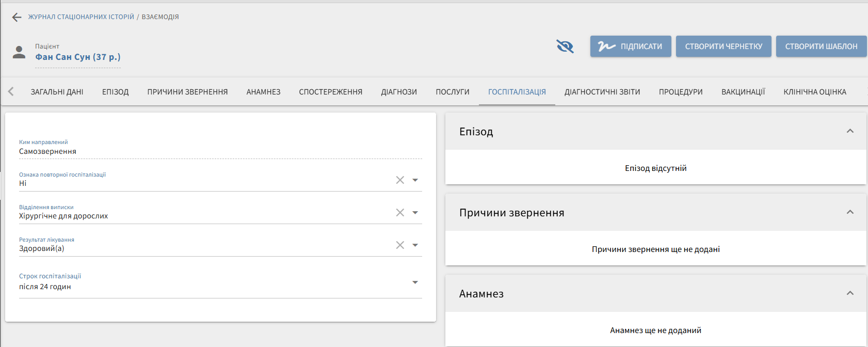Select the ГОСПІТАЛІЗАЦІЯ tab

coord(517,92)
